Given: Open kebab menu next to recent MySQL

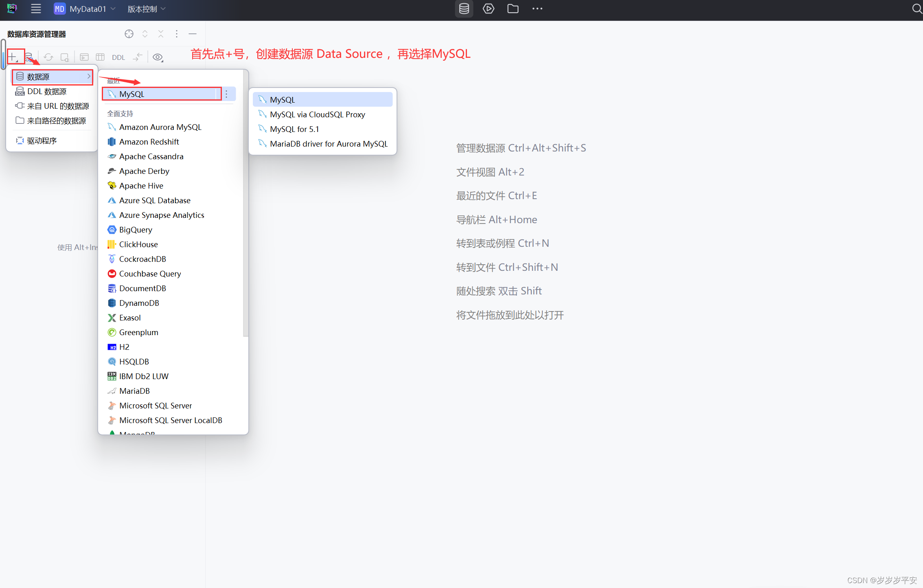Looking at the screenshot, I should (x=226, y=94).
